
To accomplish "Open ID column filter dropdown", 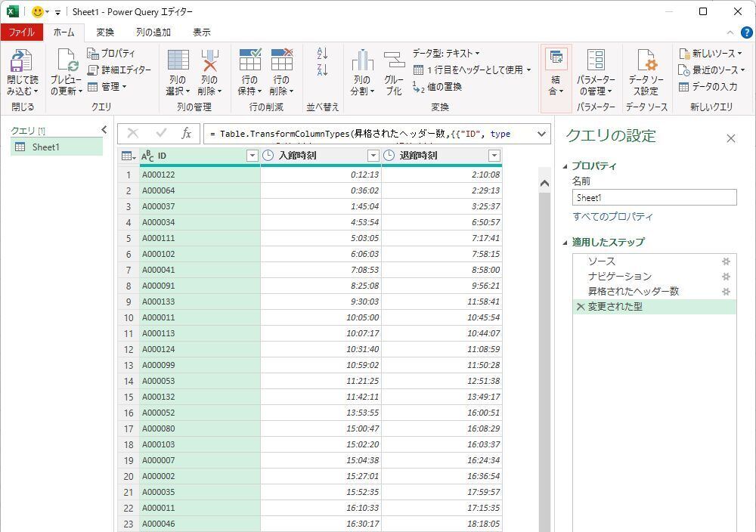I will click(253, 156).
